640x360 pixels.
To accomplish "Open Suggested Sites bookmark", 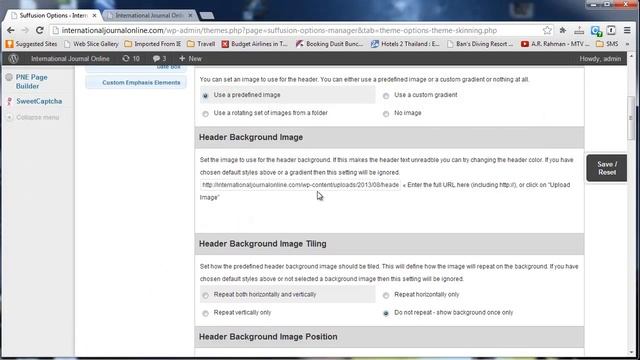I will pos(31,44).
